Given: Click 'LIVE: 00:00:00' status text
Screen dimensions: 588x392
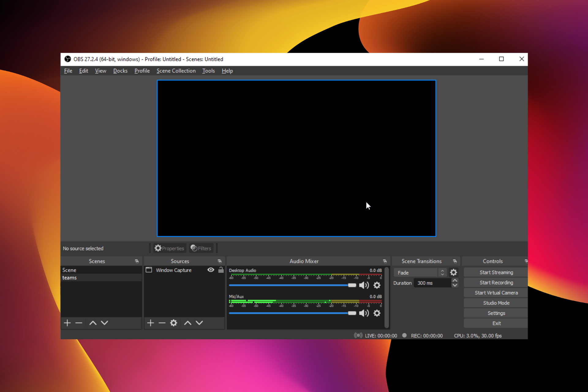Looking at the screenshot, I should click(x=381, y=336).
